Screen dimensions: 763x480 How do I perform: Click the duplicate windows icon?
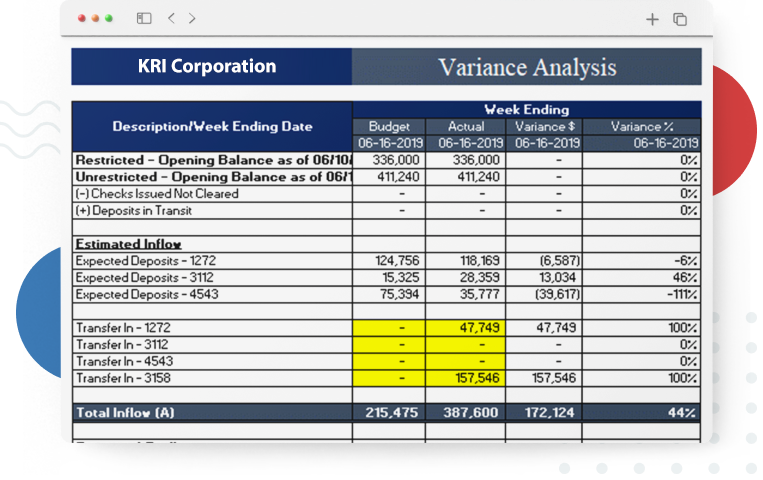(680, 19)
